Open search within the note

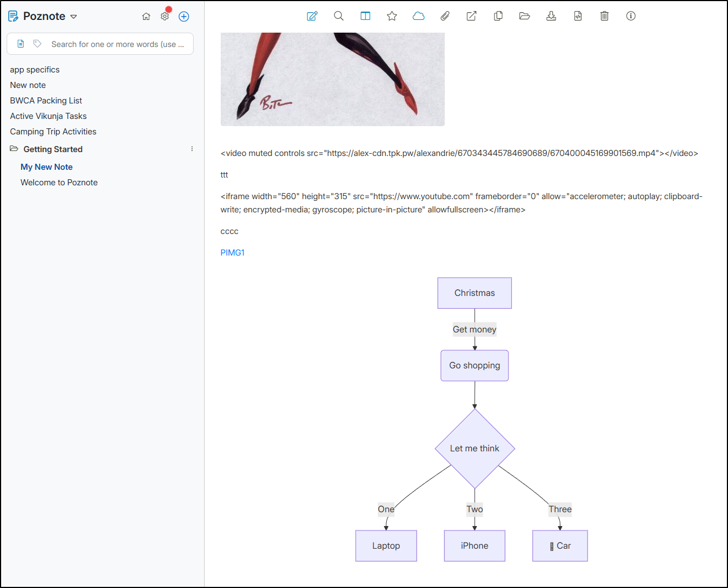(339, 16)
